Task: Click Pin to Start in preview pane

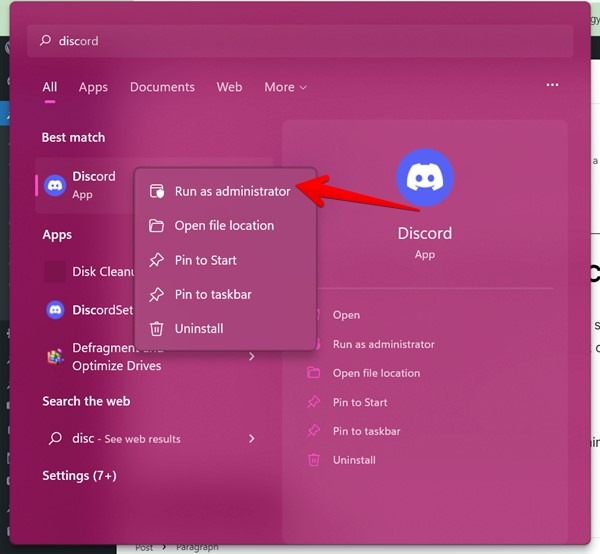Action: [360, 402]
